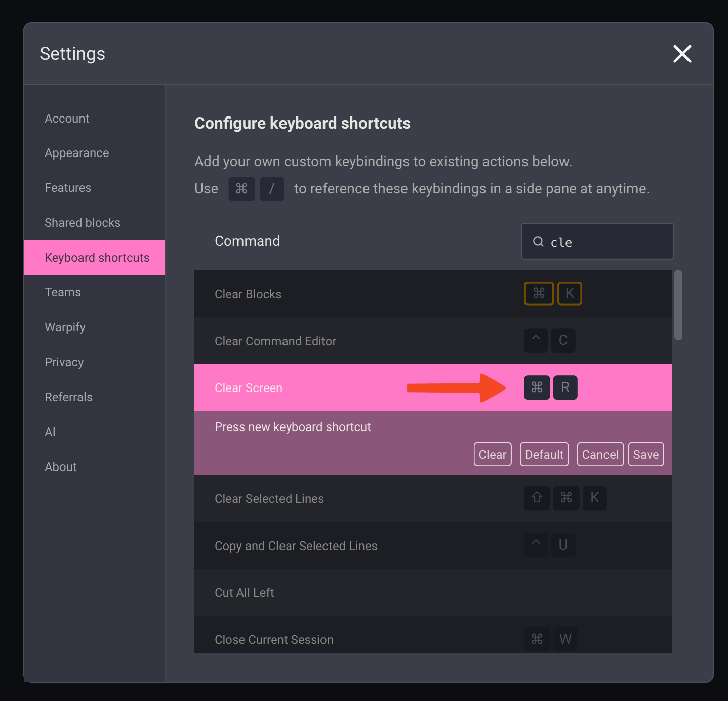Click the Control caret key for Clear Command Editor
The height and width of the screenshot is (701, 728).
click(536, 340)
